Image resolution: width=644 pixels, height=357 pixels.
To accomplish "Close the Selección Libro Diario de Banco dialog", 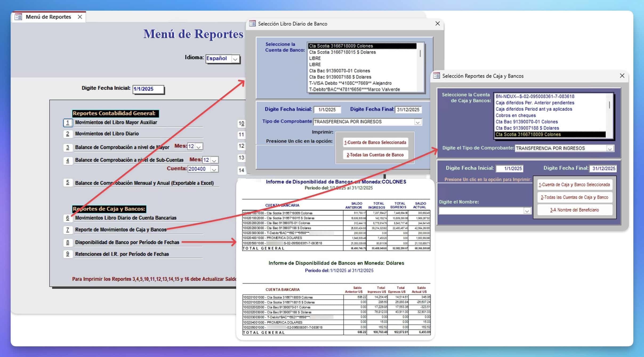I will (437, 24).
